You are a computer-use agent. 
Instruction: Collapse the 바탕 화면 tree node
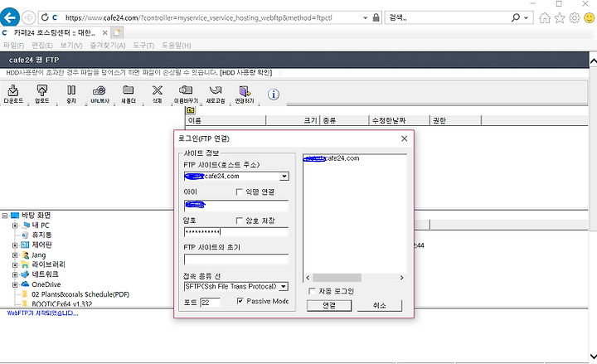[x=5, y=216]
